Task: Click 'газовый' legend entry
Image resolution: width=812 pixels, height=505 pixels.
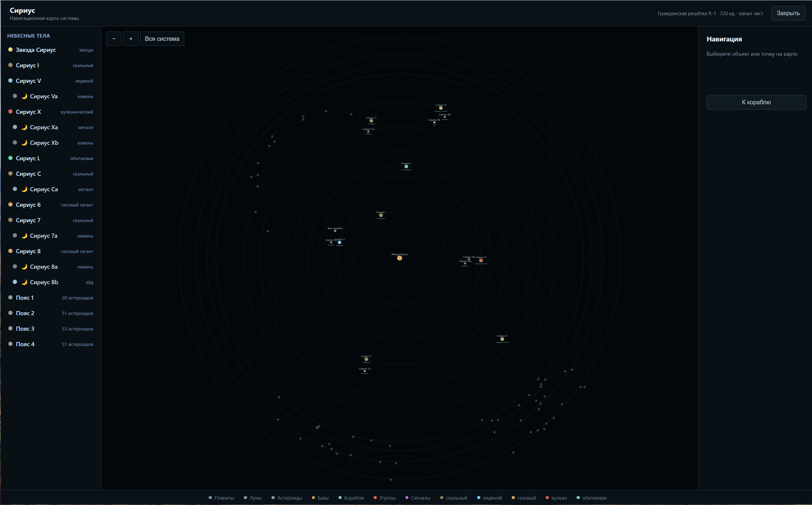Action: click(x=524, y=498)
